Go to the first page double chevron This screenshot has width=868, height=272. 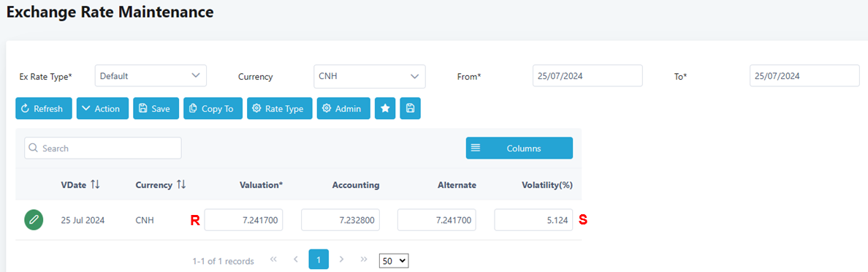tap(273, 259)
